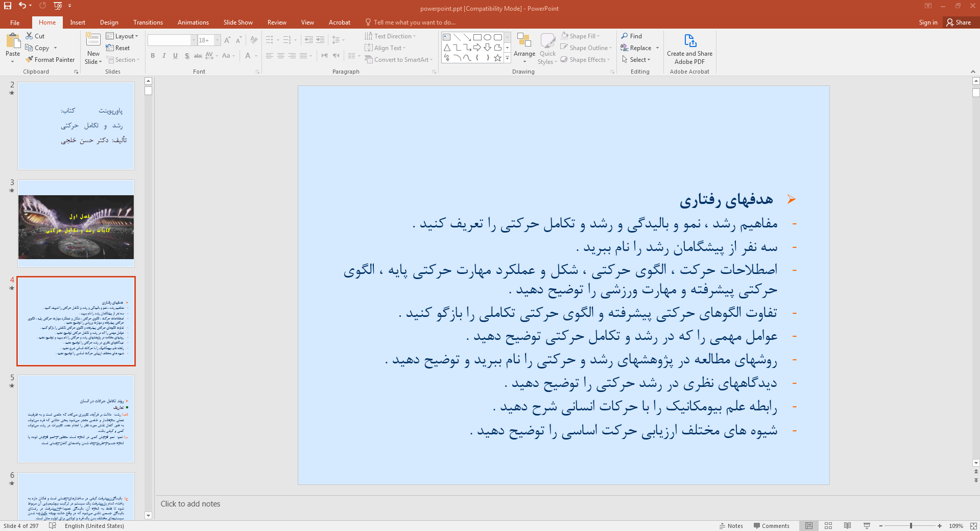Start slideshow from beginning via quick access icon

[58, 6]
